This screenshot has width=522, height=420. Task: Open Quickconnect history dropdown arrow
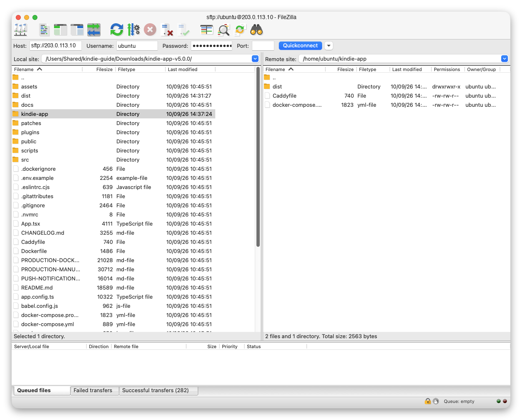pyautogui.click(x=328, y=46)
